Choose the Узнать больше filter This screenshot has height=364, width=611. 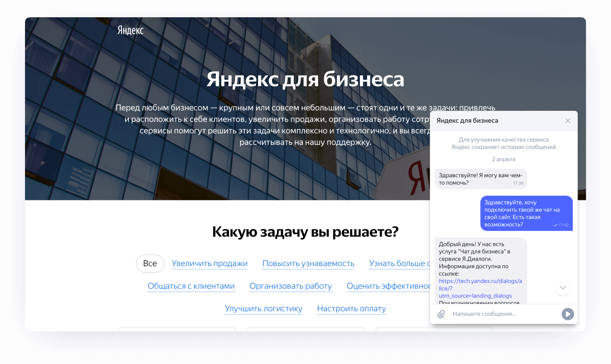(x=399, y=263)
